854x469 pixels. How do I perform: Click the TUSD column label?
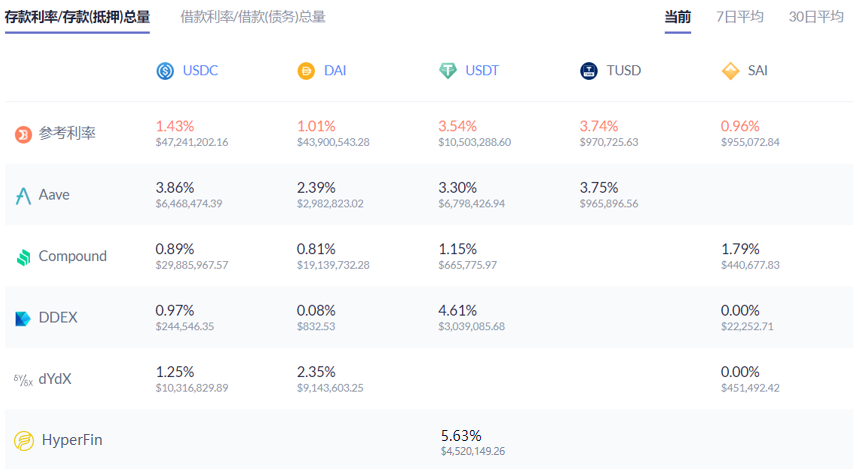tap(624, 71)
